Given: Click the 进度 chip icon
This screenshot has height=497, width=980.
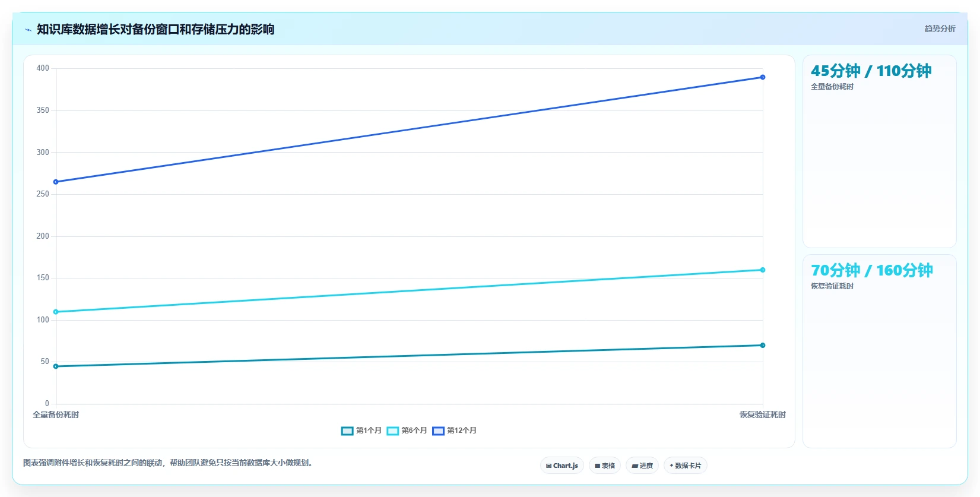Looking at the screenshot, I should (635, 466).
